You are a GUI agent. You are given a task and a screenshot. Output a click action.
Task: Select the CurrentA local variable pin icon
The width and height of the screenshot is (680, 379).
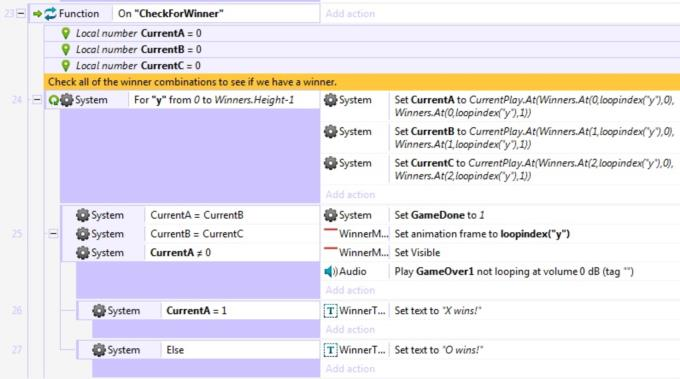(x=66, y=33)
